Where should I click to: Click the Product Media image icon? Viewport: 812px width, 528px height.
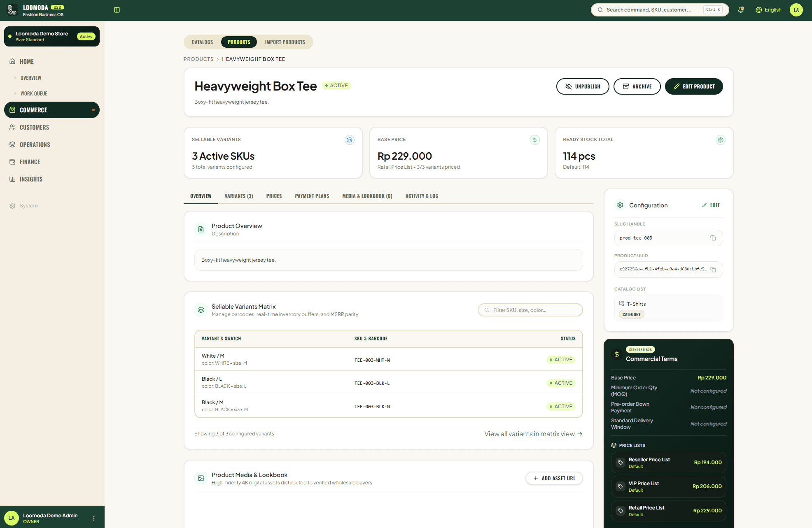(x=201, y=478)
